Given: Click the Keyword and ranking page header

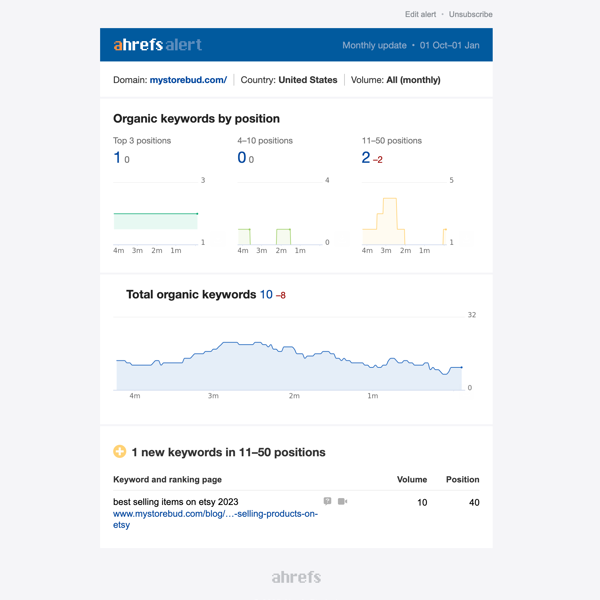Looking at the screenshot, I should point(167,480).
